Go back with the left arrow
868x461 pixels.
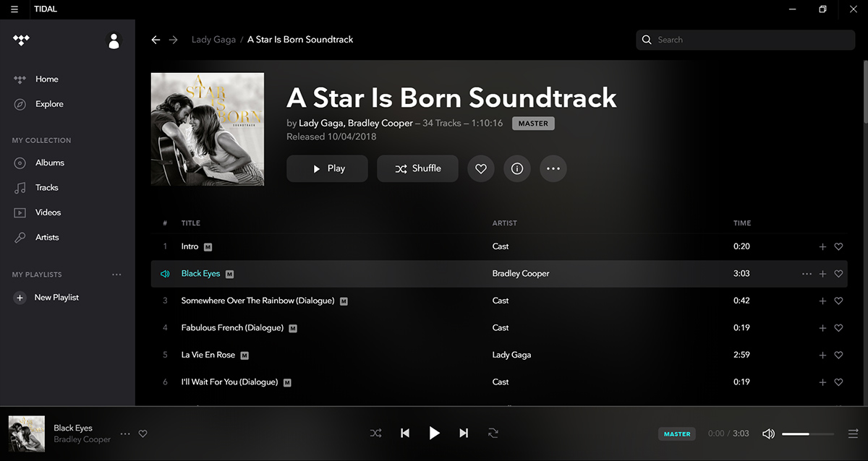click(x=156, y=40)
